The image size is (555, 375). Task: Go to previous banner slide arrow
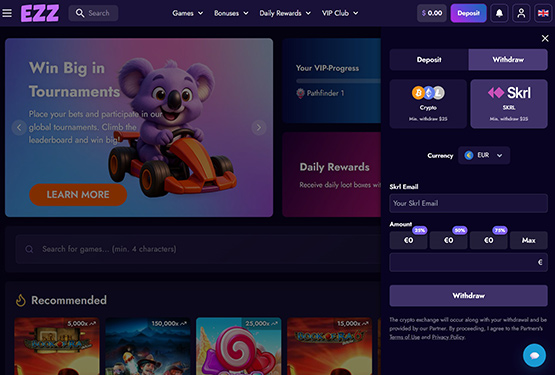[x=19, y=127]
